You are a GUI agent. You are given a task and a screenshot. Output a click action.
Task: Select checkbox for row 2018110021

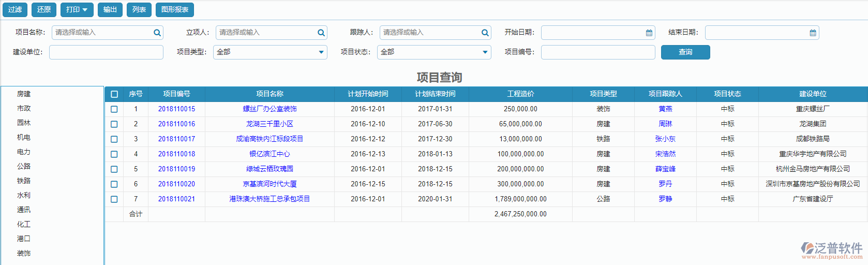[114, 199]
